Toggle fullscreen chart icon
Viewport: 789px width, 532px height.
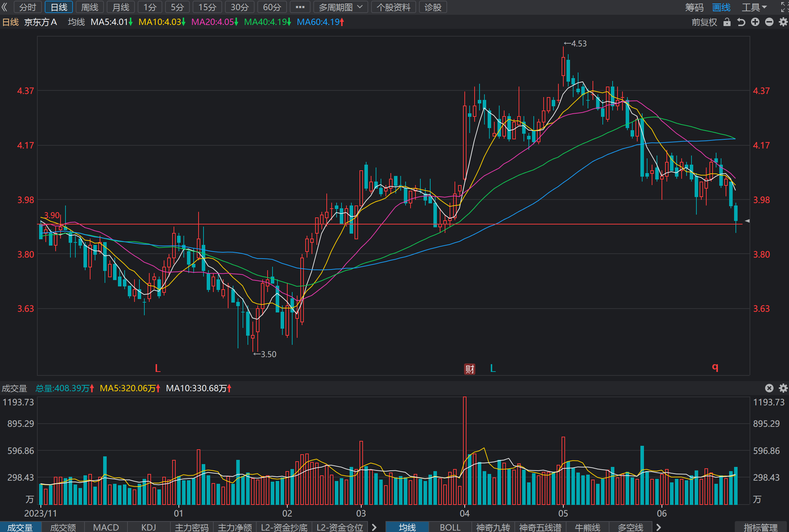coord(784,7)
